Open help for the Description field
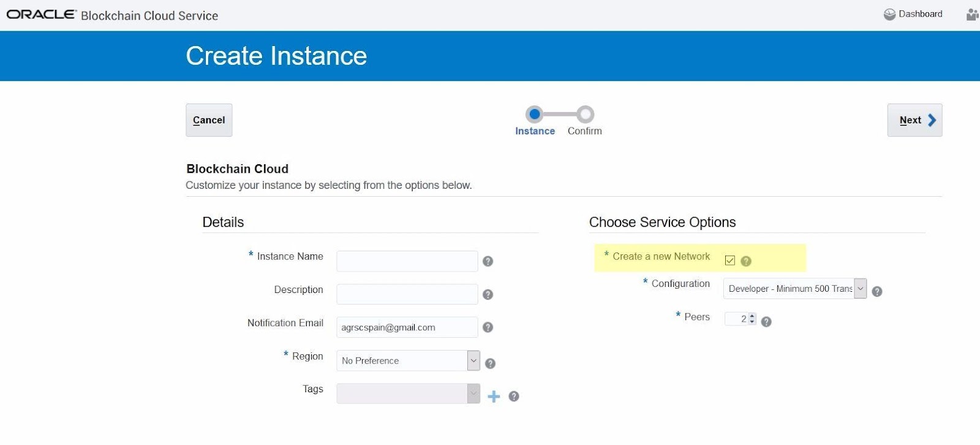This screenshot has height=445, width=980. (x=488, y=294)
